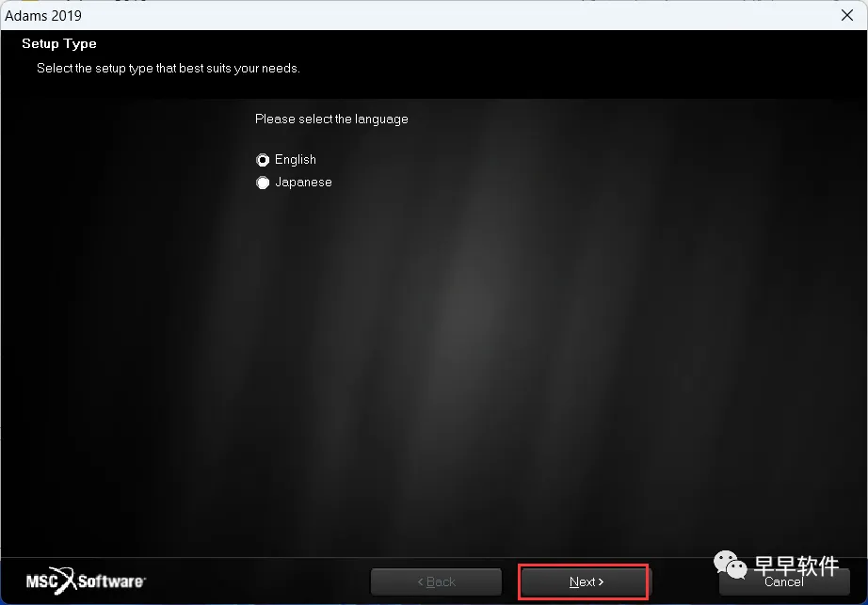Image resolution: width=868 pixels, height=605 pixels.
Task: Click the Next button to continue
Action: (587, 581)
